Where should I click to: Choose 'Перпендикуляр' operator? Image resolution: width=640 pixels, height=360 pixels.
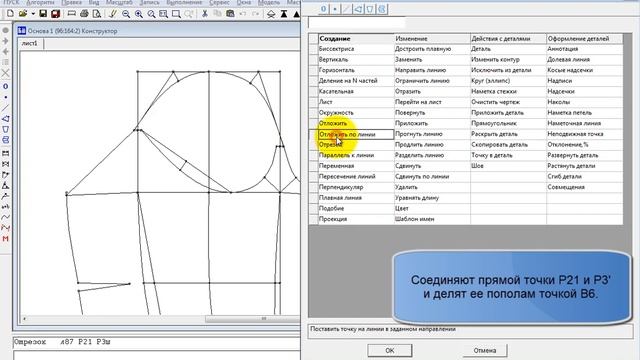(356, 187)
